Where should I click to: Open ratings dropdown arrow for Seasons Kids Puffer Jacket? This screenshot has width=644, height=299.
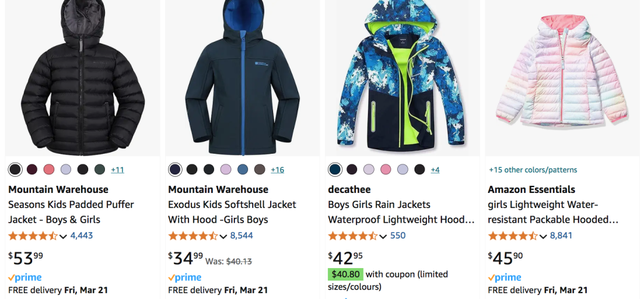pyautogui.click(x=63, y=236)
